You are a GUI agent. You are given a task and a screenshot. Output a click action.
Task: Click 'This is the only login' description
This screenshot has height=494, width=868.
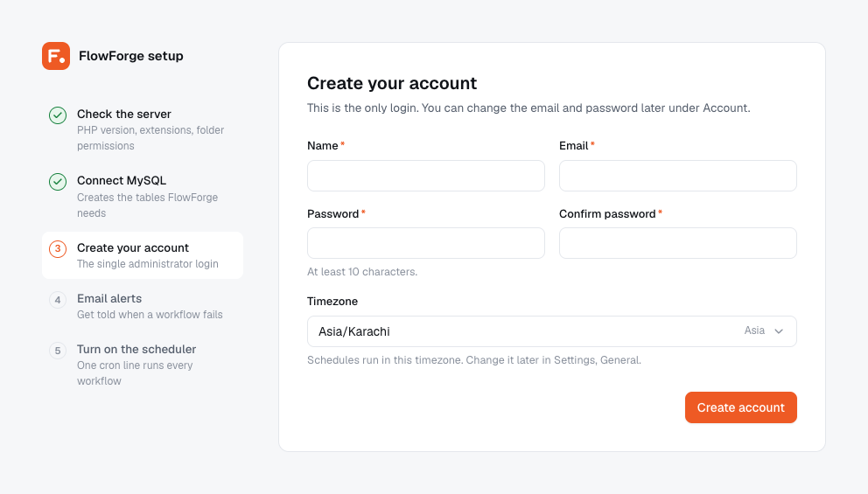click(528, 108)
